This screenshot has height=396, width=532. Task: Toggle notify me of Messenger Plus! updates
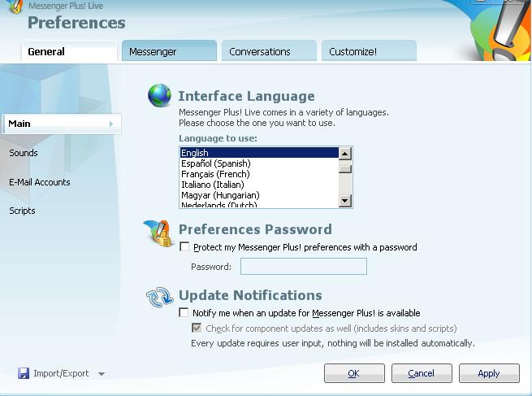(184, 313)
